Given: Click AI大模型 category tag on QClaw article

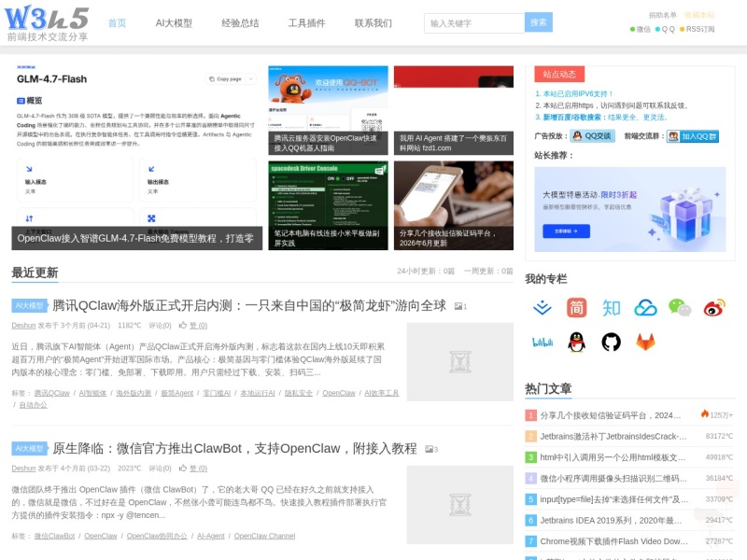Looking at the screenshot, I should click(x=30, y=306).
